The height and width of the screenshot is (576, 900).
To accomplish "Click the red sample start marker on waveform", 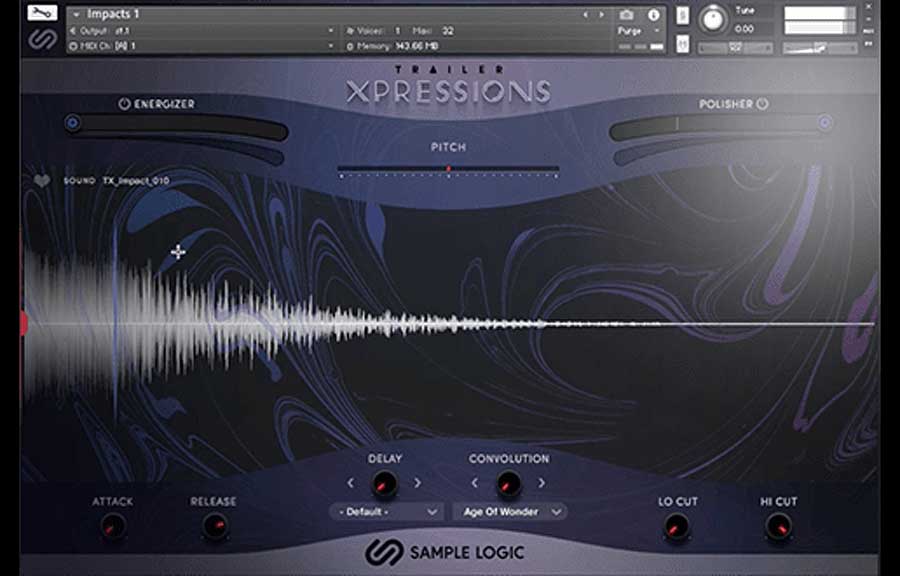I will pyautogui.click(x=24, y=324).
